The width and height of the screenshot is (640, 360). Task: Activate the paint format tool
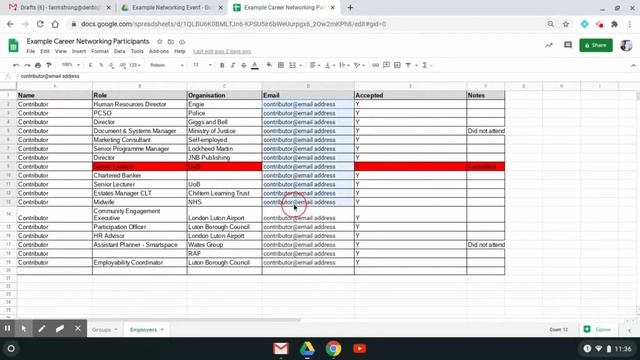tap(49, 65)
